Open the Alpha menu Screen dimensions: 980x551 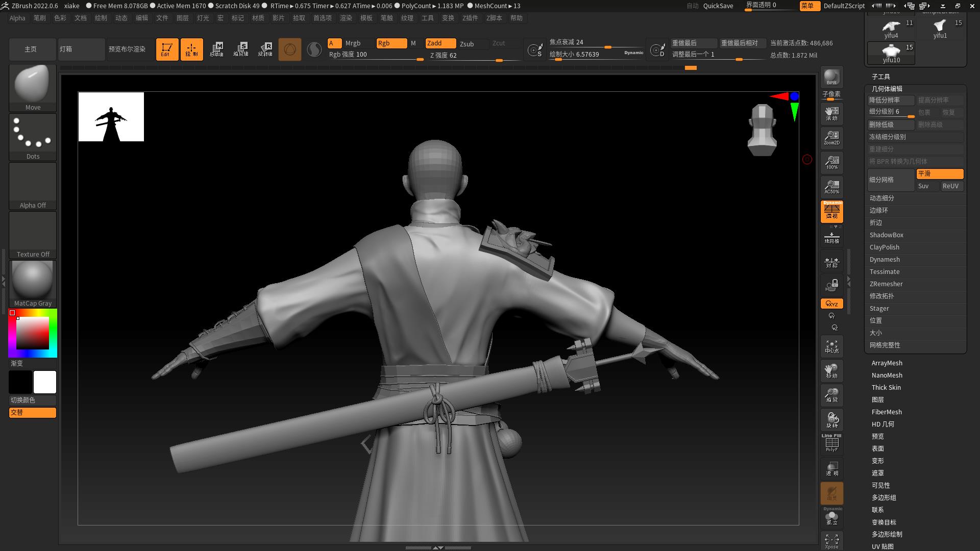pos(17,18)
